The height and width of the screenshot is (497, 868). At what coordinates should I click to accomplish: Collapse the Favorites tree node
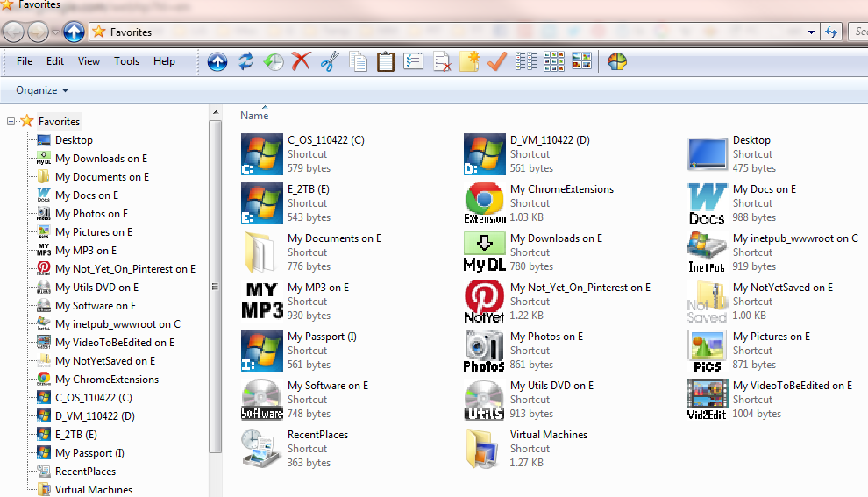point(11,121)
